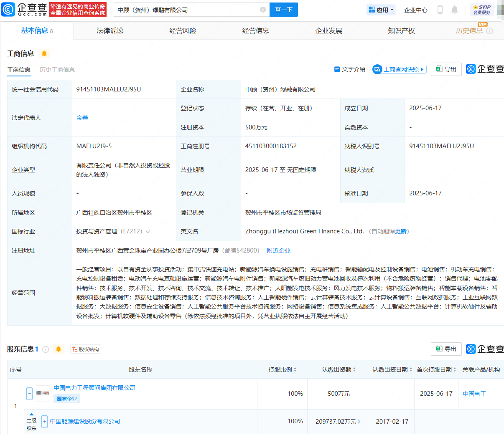This screenshot has width=504, height=435.
Task: Click the info icon on 历史信息 tab
Action: click(490, 31)
